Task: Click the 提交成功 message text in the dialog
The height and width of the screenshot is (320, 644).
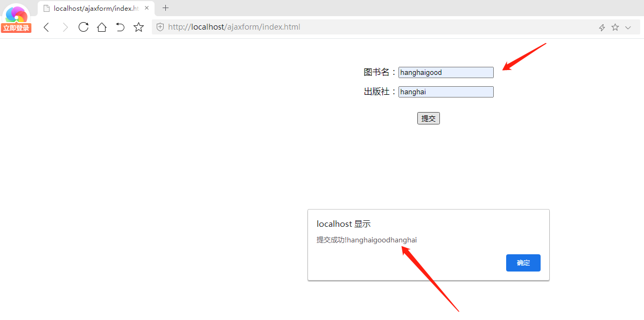Action: pyautogui.click(x=367, y=240)
